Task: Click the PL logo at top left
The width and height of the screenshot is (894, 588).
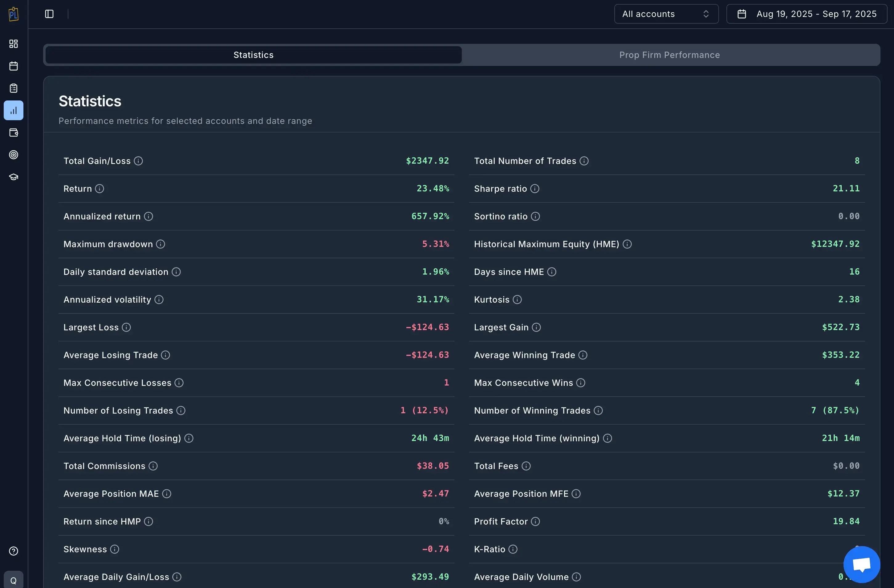Action: click(x=14, y=14)
